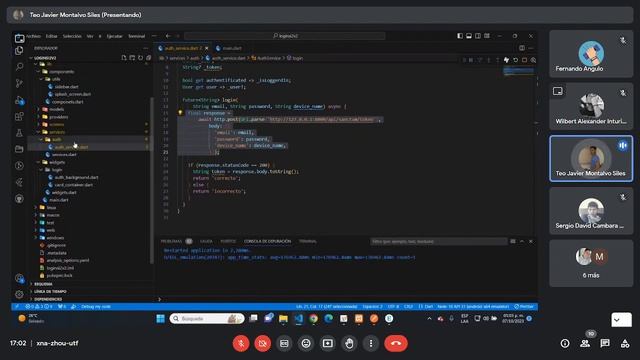This screenshot has height=360, width=640.
Task: Open the Explorer files icon in activity bar
Action: coord(19,51)
